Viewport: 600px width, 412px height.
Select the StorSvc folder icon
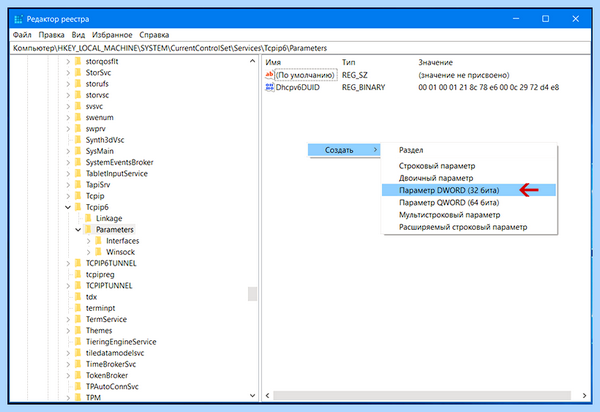[x=78, y=72]
